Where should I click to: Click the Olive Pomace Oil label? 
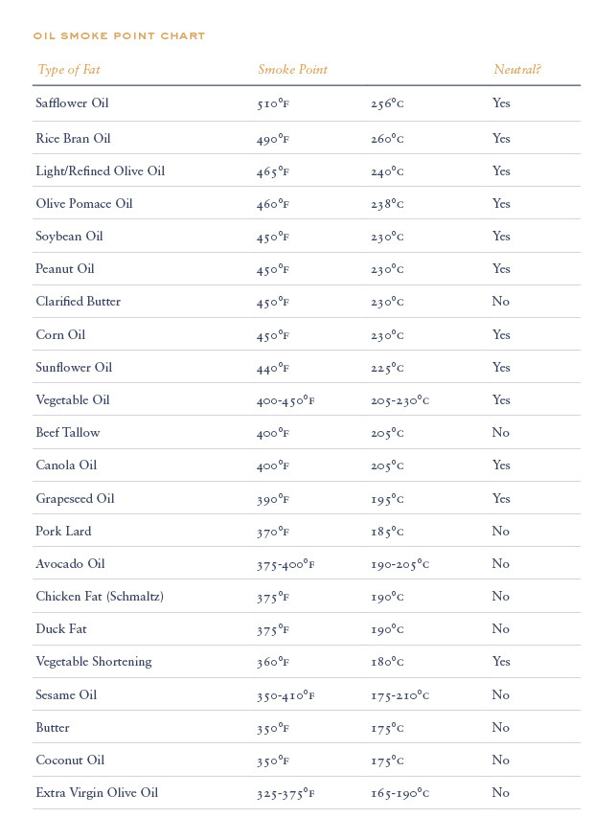(x=83, y=204)
